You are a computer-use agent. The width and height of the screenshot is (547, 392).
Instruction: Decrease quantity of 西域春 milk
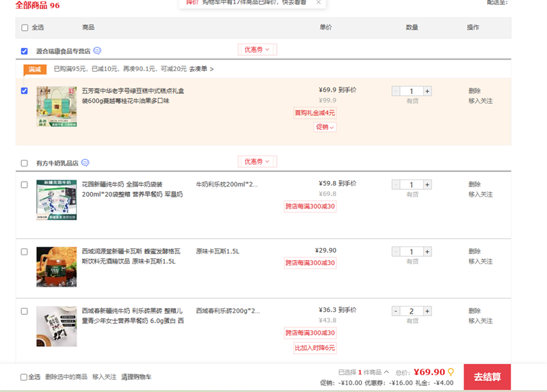(396, 311)
